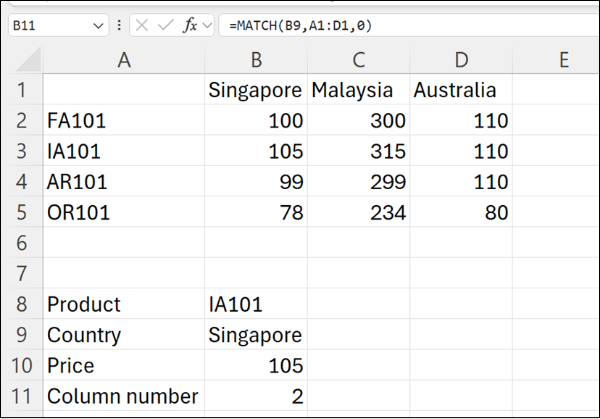600x419 pixels.
Task: Select column D header
Action: point(461,60)
